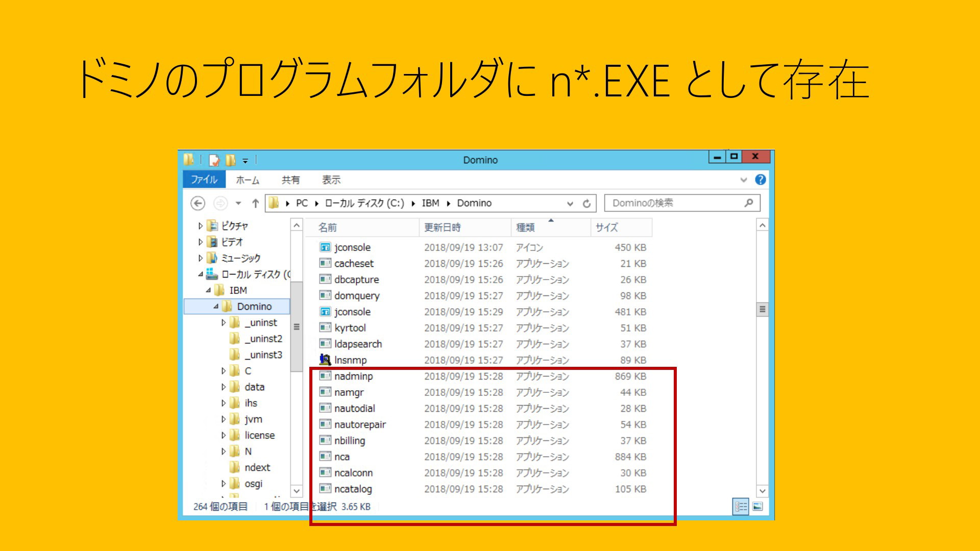Sort by 更新日時 column header
Image resolution: width=980 pixels, height=551 pixels.
coord(465,228)
